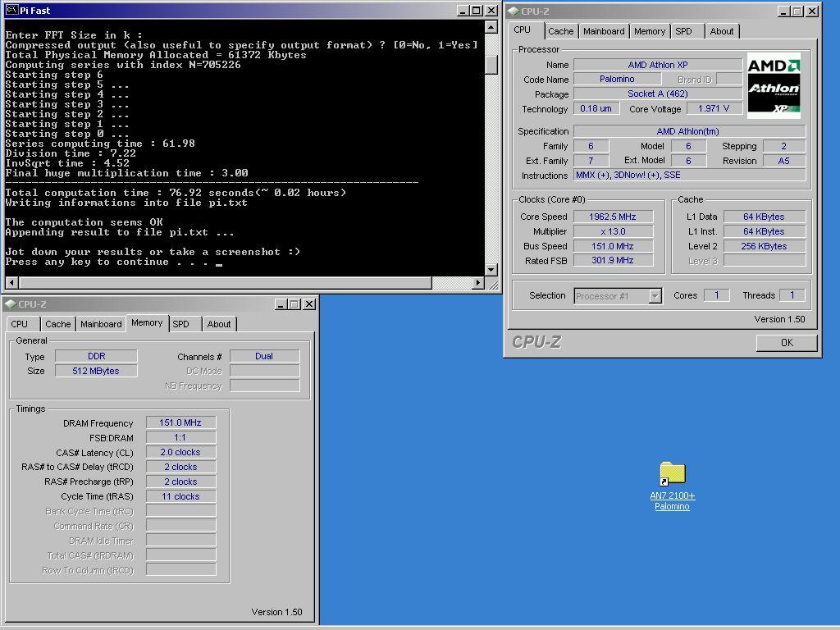Open the About tab in the lower-left CPU-Z window
Screen dimensions: 840x630
[x=218, y=324]
